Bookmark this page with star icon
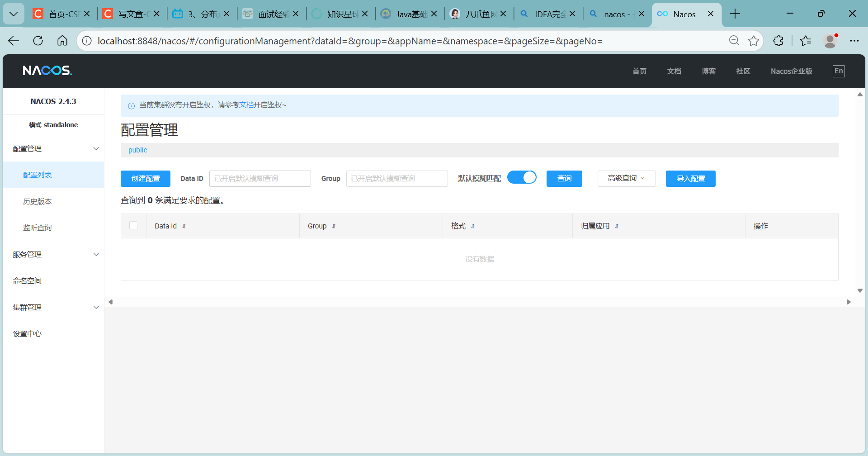 754,41
